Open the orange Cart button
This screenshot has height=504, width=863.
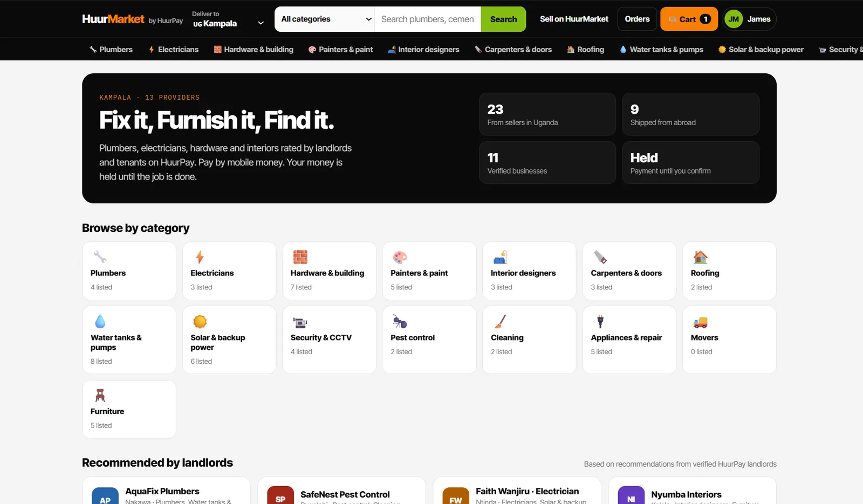[x=689, y=19]
